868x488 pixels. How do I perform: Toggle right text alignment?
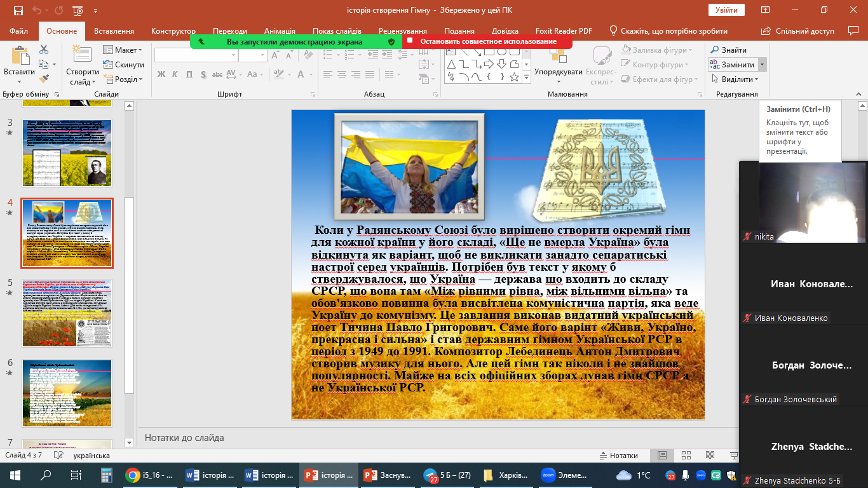click(x=356, y=74)
